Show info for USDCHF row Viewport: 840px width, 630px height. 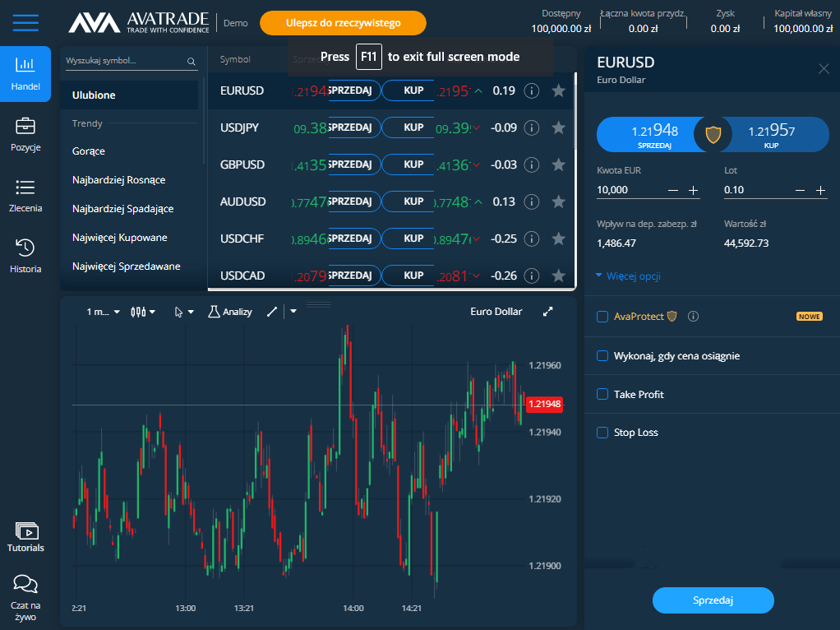click(531, 239)
